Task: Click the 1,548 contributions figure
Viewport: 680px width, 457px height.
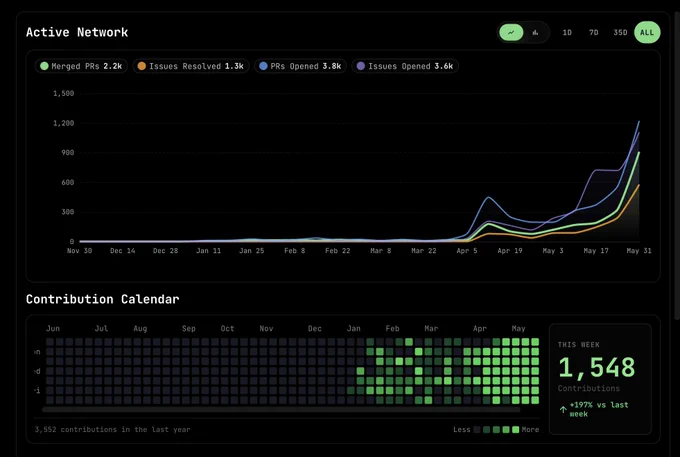Action: (597, 368)
